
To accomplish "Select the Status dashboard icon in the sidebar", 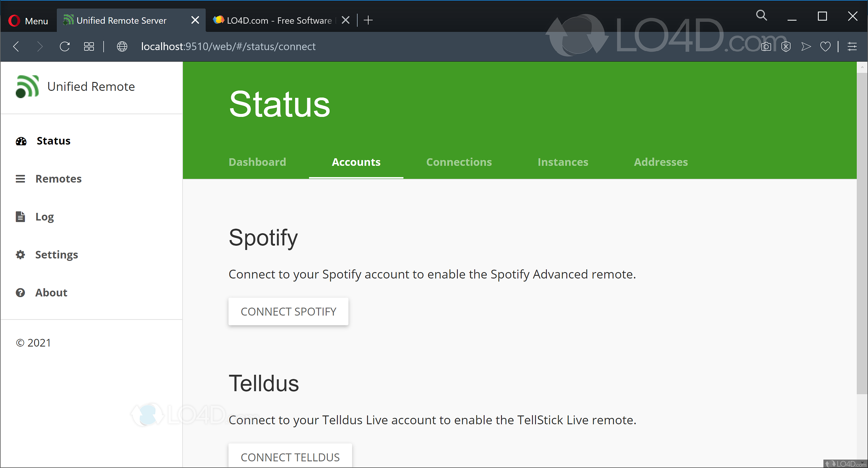I will coord(21,141).
